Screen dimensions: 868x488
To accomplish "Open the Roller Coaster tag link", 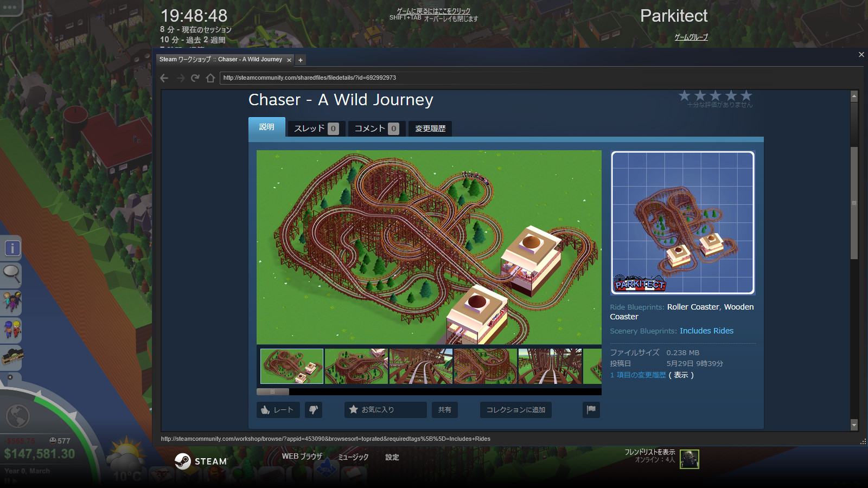I will coord(693,307).
